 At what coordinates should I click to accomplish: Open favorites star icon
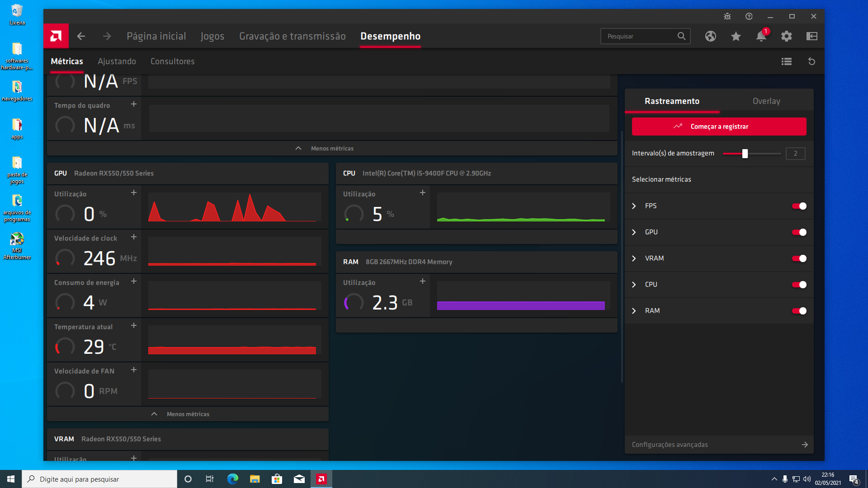(736, 36)
